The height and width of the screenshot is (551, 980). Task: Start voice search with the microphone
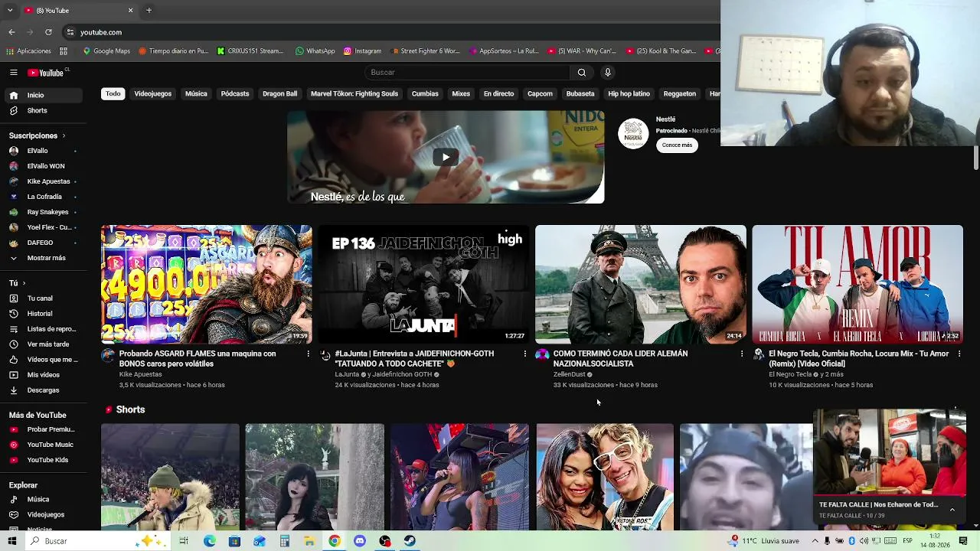point(608,73)
